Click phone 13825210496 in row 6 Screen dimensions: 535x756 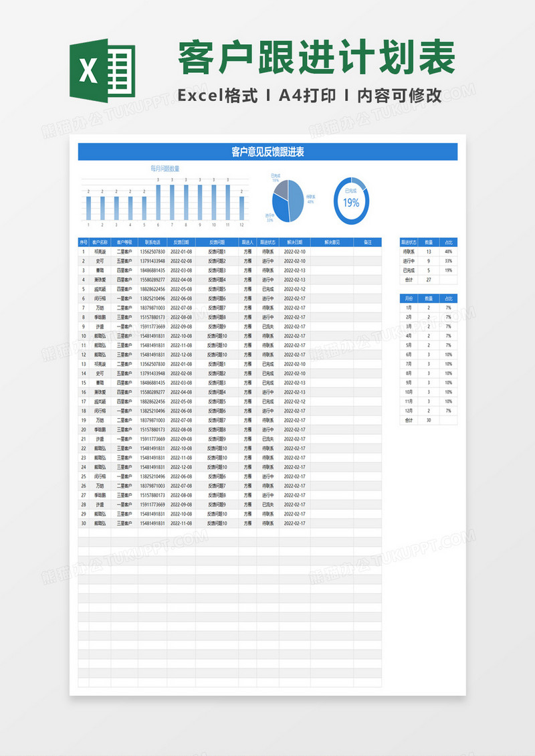point(152,298)
